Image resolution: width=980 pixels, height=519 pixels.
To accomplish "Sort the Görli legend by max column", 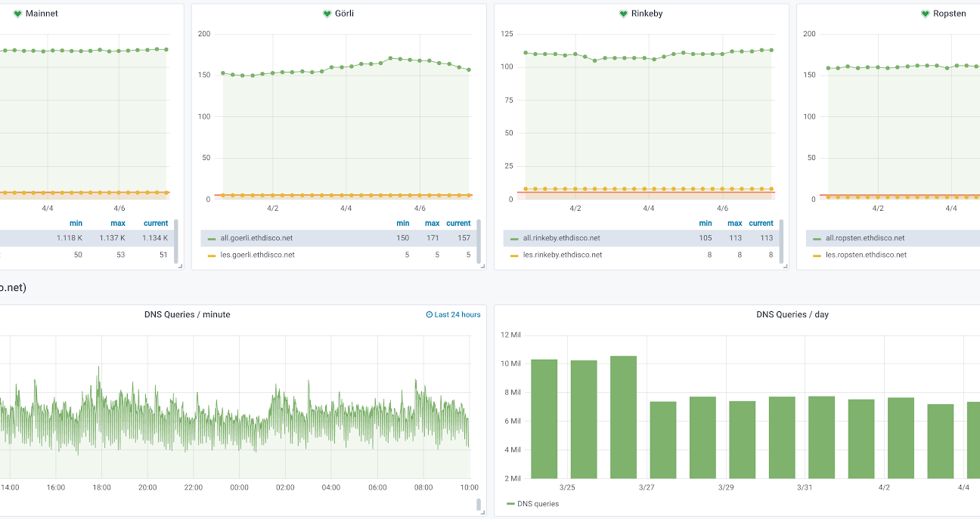I will click(432, 224).
